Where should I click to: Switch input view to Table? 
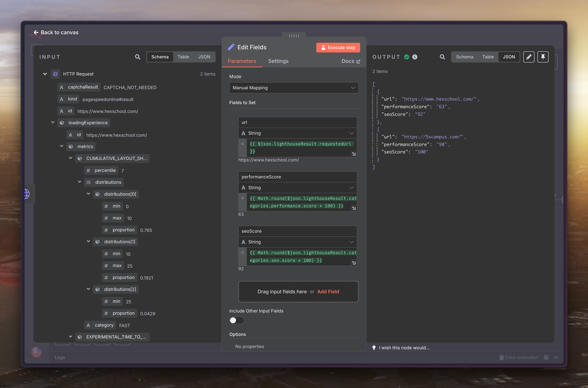click(183, 57)
